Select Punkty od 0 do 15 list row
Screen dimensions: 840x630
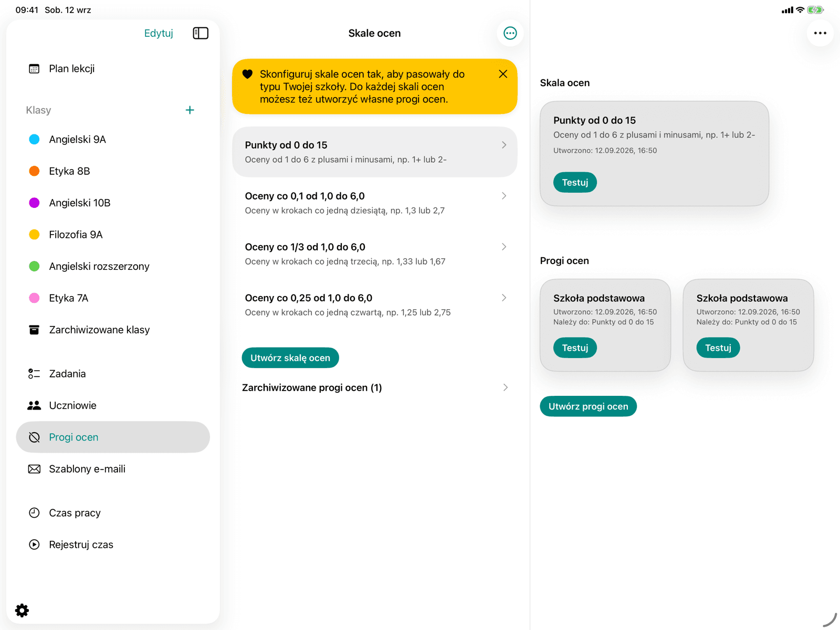tap(374, 152)
